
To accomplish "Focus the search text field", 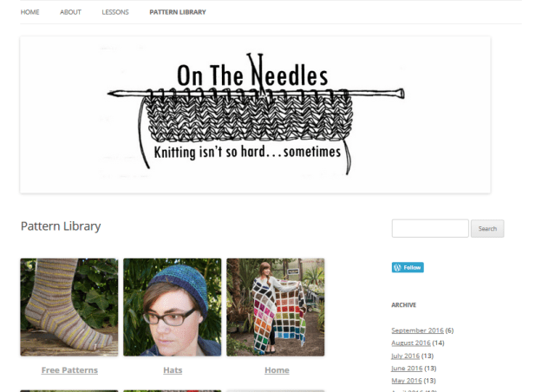I will (x=430, y=228).
